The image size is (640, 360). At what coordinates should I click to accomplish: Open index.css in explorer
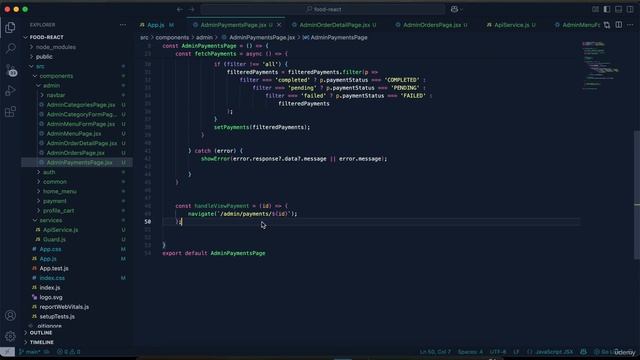pyautogui.click(x=52, y=278)
